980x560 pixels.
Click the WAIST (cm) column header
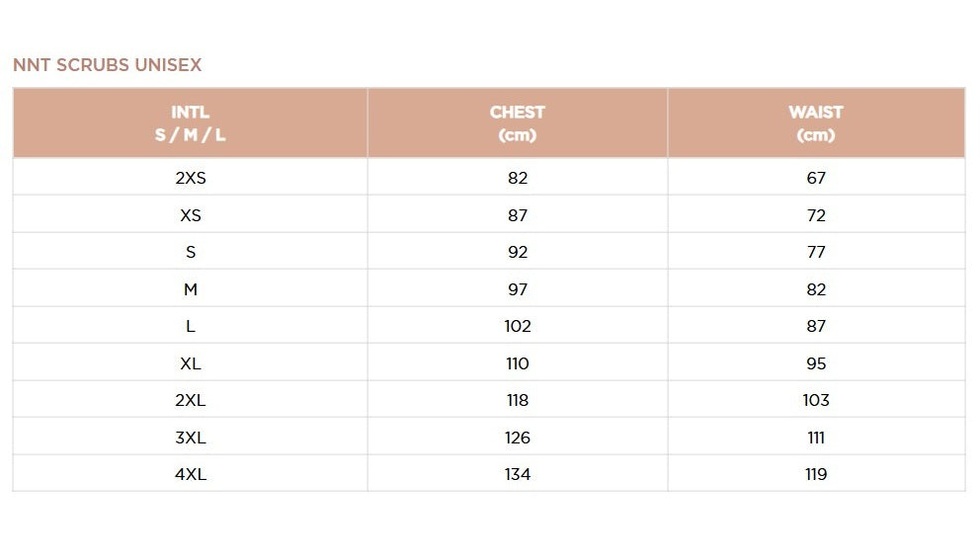pyautogui.click(x=816, y=123)
